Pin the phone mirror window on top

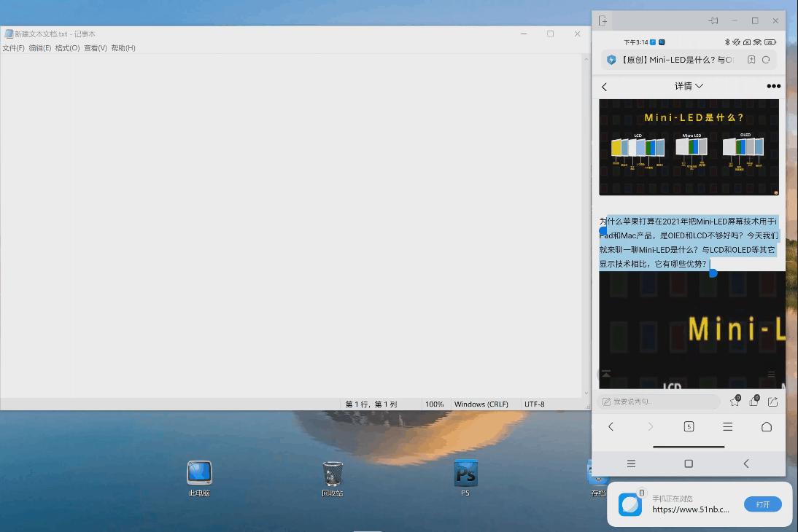[x=713, y=21]
